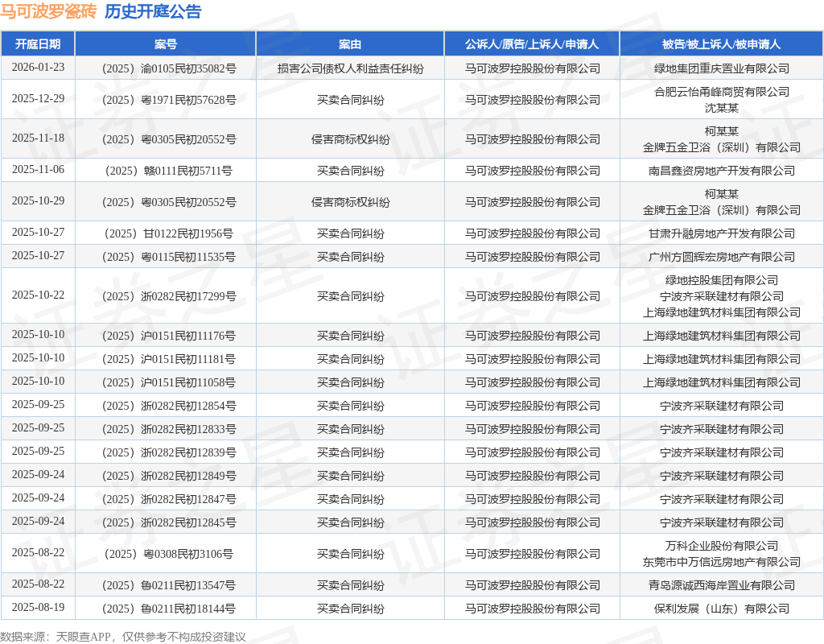Click defendant 万科企业股份有限公司
This screenshot has height=644, width=824.
click(x=722, y=547)
